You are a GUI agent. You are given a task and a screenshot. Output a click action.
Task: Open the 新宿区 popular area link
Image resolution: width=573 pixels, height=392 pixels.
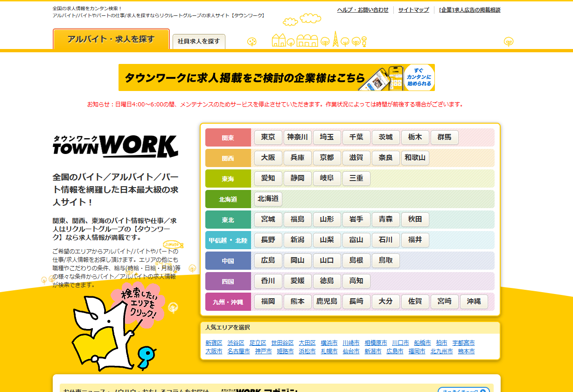click(214, 343)
